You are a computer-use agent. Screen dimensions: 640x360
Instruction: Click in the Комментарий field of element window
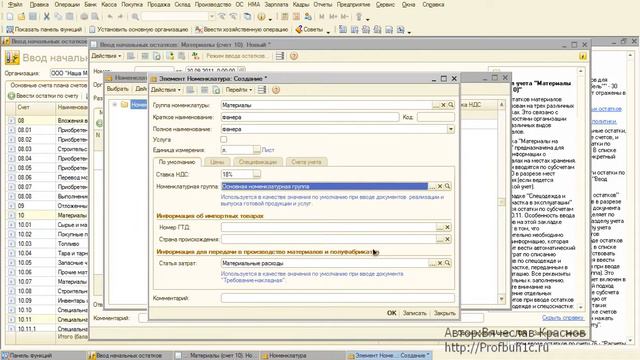coord(338,298)
